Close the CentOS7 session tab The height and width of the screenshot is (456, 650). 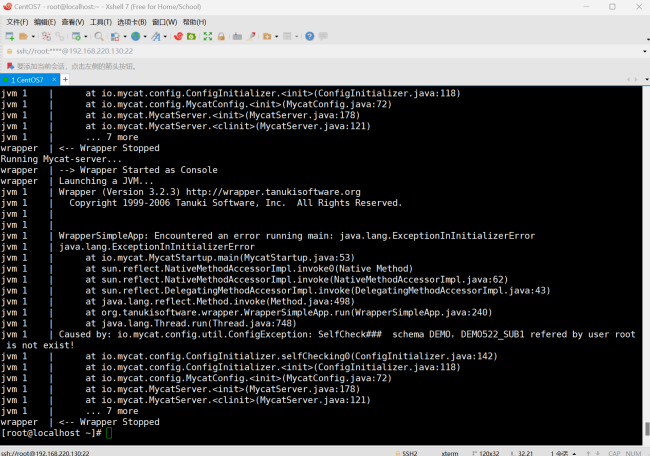[x=54, y=80]
